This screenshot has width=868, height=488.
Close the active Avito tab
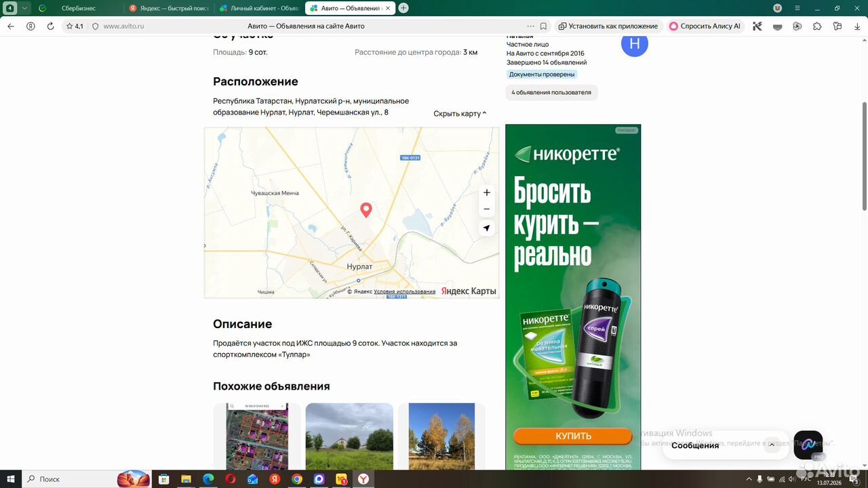tap(388, 8)
